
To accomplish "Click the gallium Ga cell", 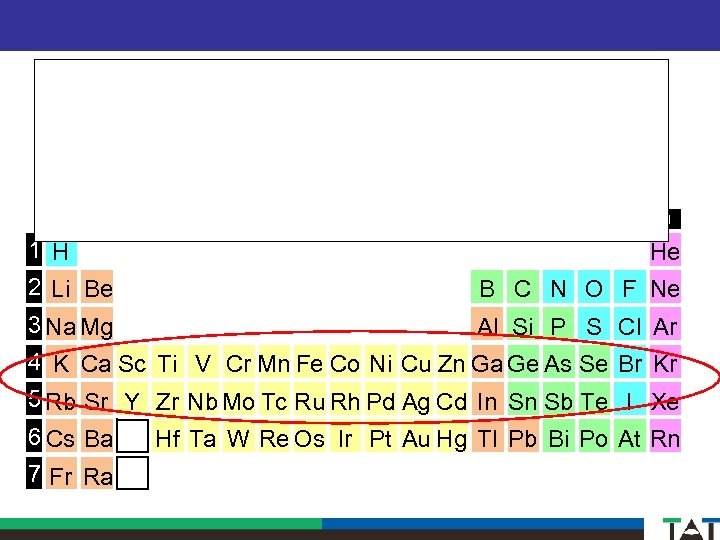I will (x=487, y=362).
